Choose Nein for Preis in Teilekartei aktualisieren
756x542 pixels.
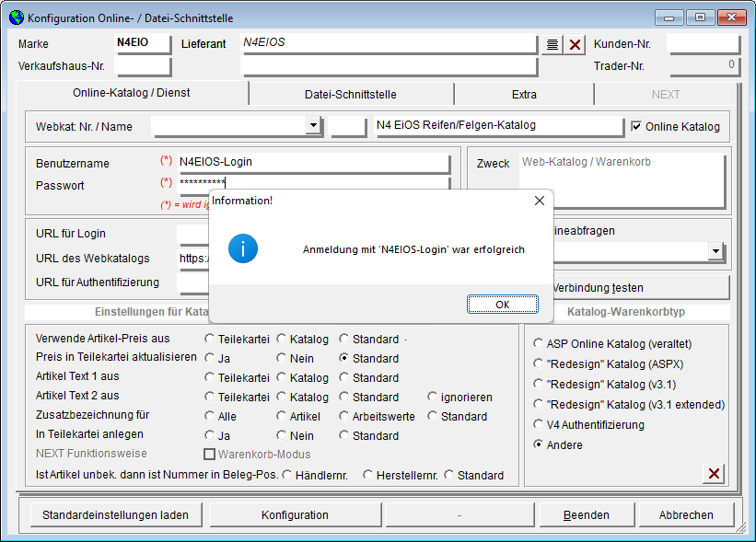(x=281, y=358)
